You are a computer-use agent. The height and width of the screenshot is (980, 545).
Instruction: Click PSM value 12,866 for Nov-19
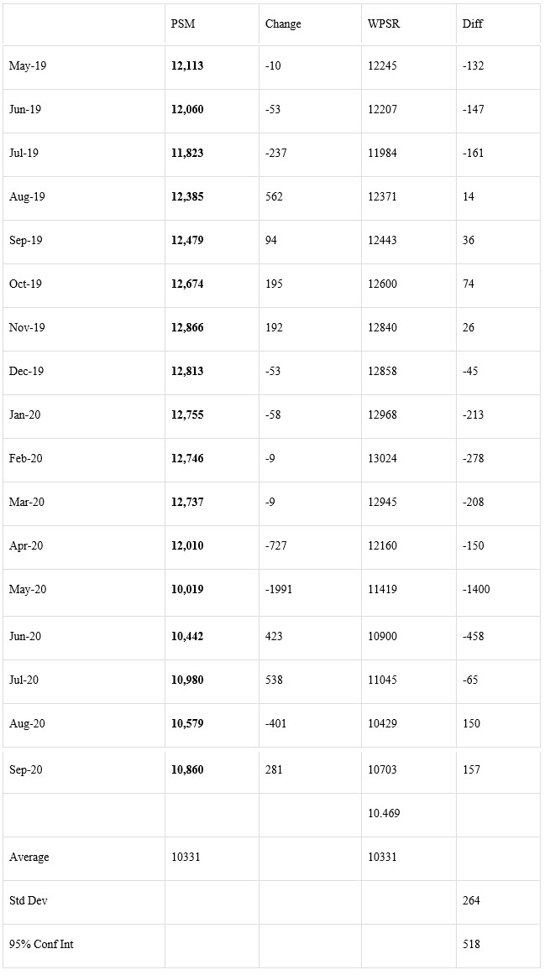pyautogui.click(x=187, y=327)
